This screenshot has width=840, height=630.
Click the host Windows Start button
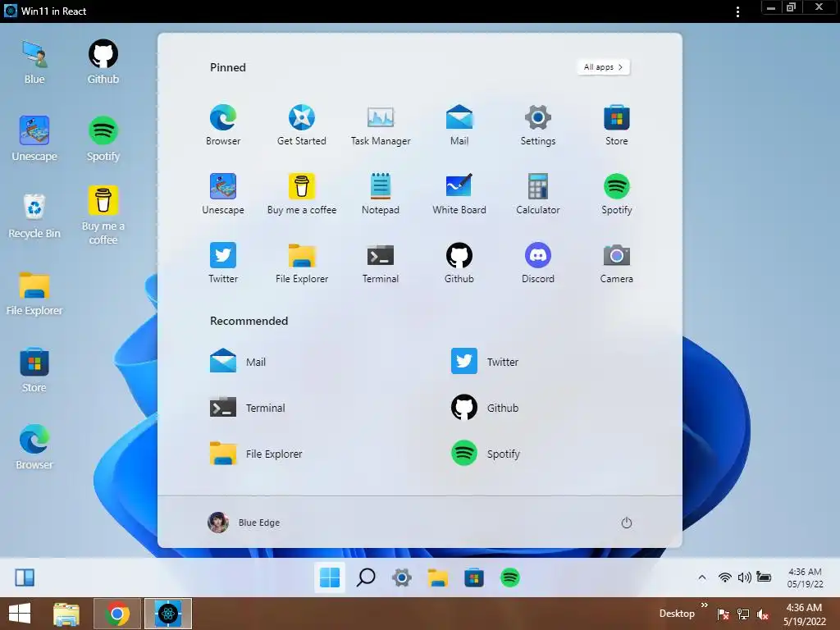tap(20, 614)
